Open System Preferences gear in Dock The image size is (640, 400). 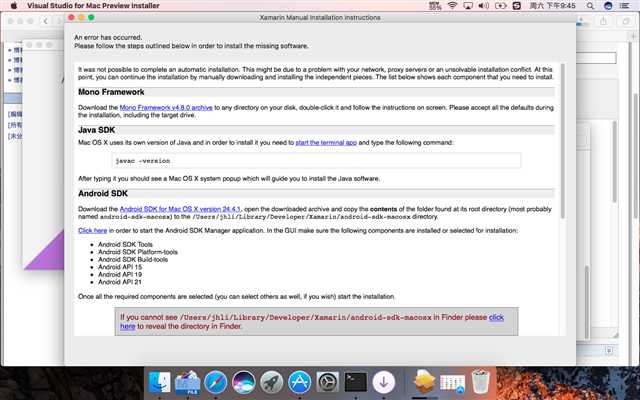click(x=327, y=382)
